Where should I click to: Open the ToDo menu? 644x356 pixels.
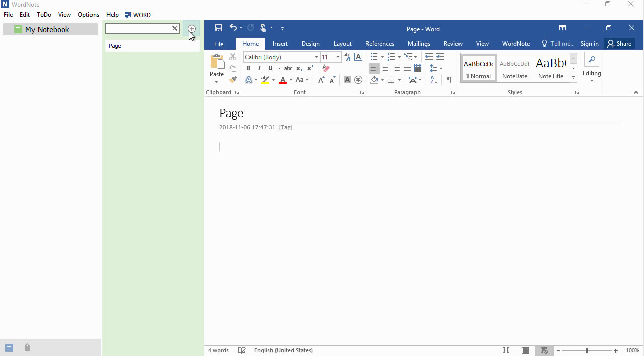click(x=44, y=15)
